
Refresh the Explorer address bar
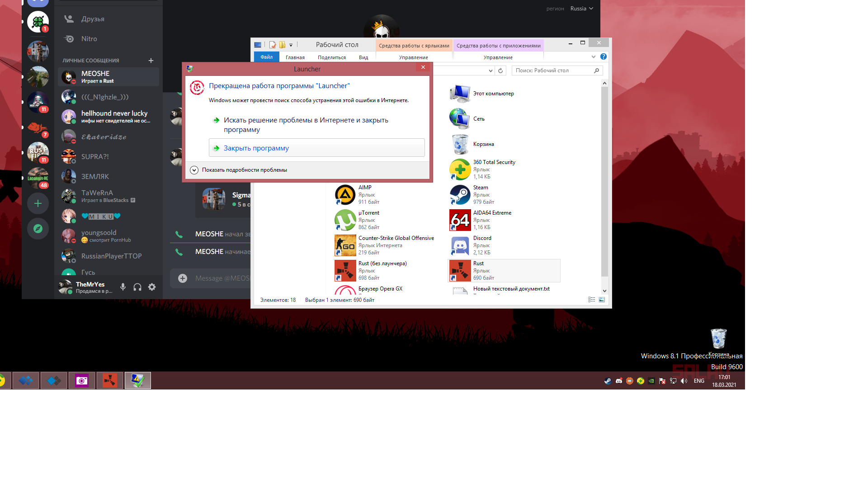pos(500,70)
